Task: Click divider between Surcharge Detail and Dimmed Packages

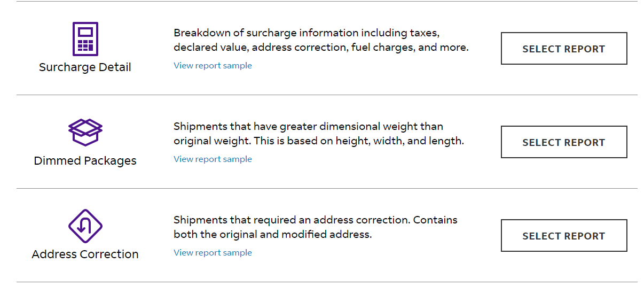Action: coord(327,95)
